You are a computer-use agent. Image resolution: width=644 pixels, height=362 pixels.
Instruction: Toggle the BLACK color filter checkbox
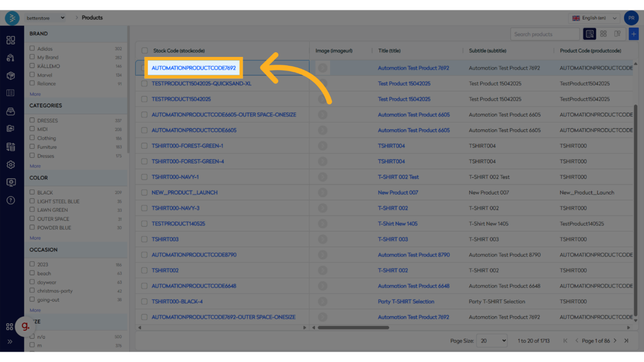tap(32, 192)
